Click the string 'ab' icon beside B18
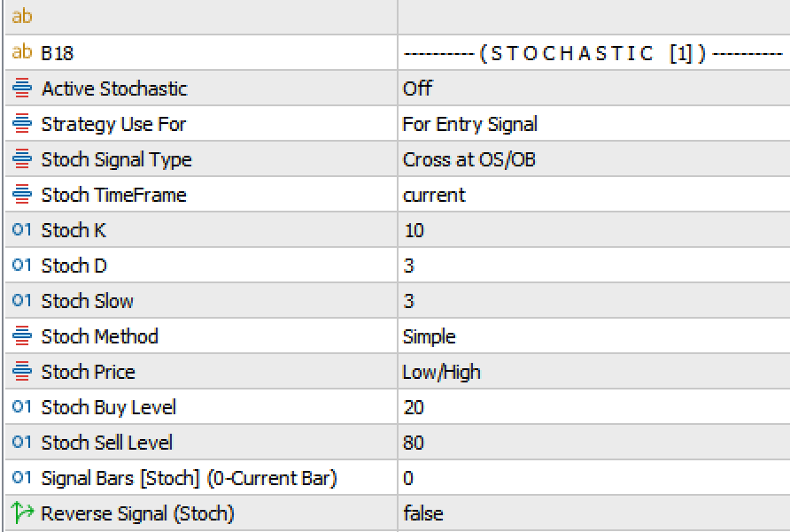The image size is (790, 532). click(21, 53)
